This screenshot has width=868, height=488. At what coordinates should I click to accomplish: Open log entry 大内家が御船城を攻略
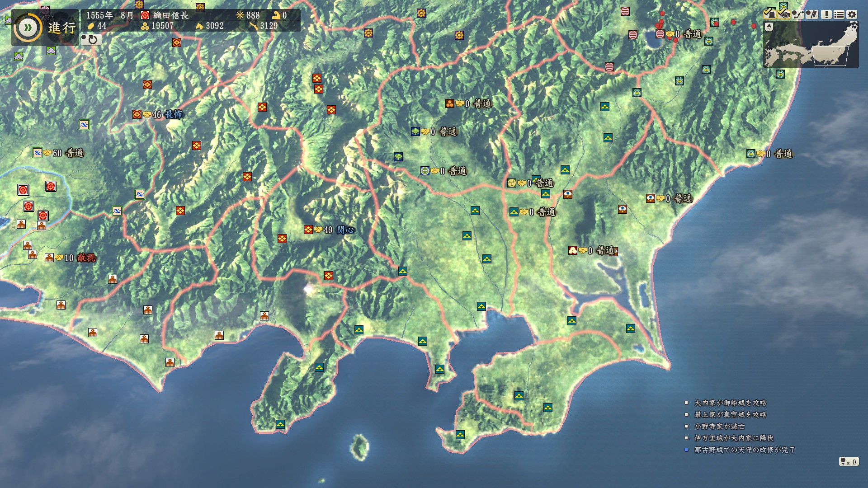(730, 403)
